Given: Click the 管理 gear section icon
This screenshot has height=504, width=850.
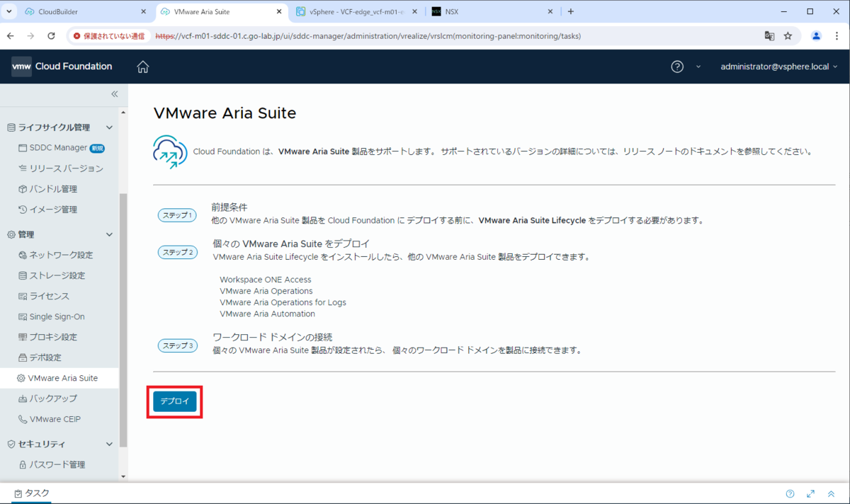Looking at the screenshot, I should point(11,234).
